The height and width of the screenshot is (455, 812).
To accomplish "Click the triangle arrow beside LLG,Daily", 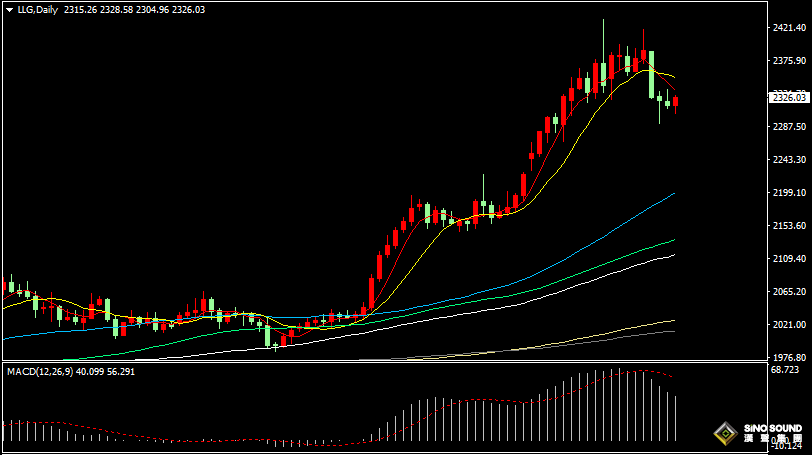I will coord(8,9).
